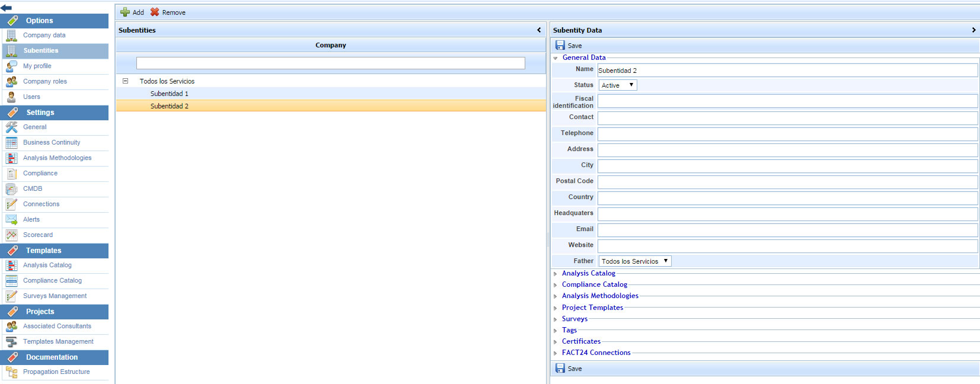Click the Company data building icon
The image size is (980, 384).
coord(11,36)
